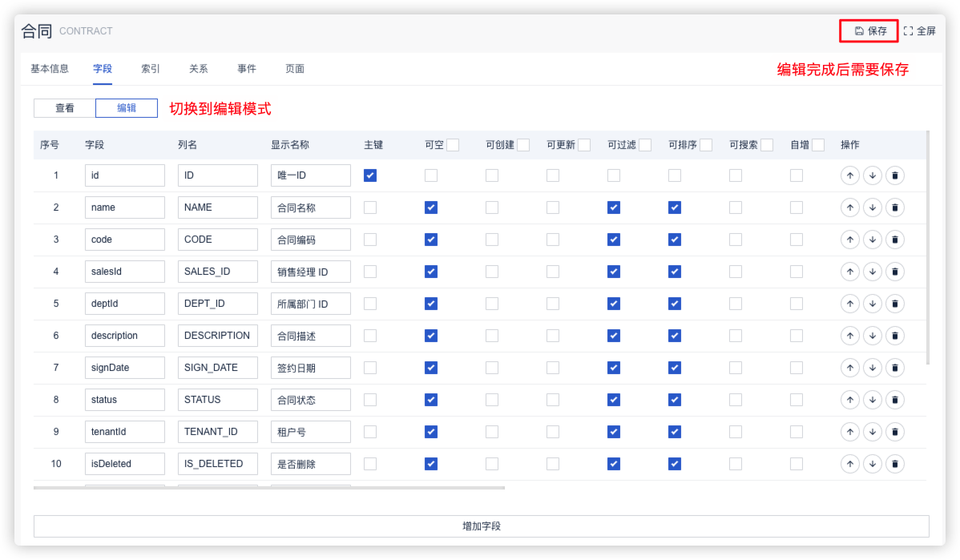Enable searchable checkbox for description row
This screenshot has width=960, height=560.
(736, 336)
